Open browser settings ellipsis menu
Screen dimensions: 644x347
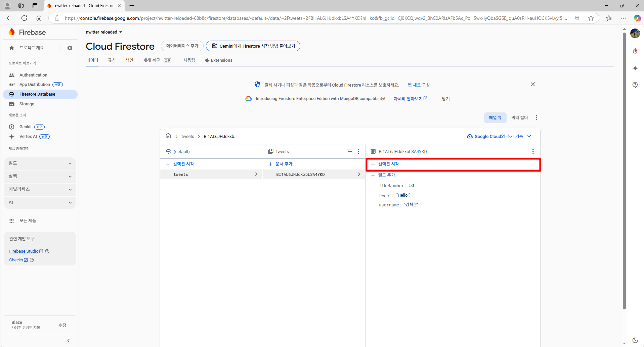624,18
